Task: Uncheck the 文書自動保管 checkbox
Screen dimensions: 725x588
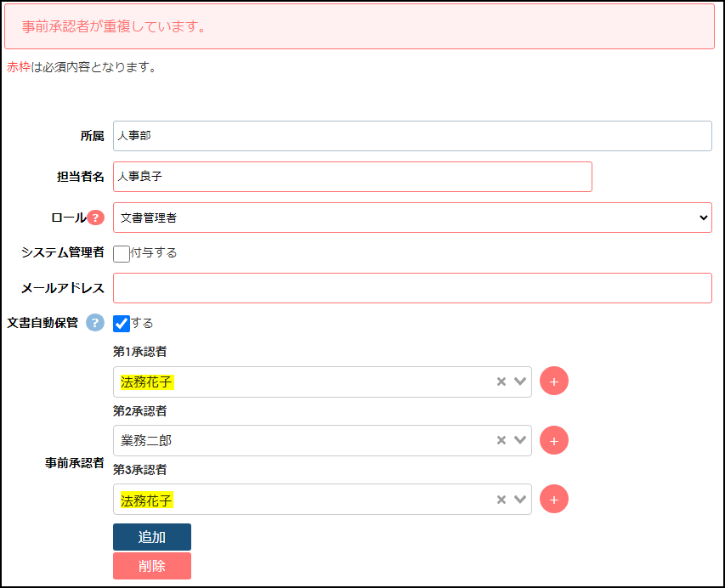Action: click(x=122, y=324)
